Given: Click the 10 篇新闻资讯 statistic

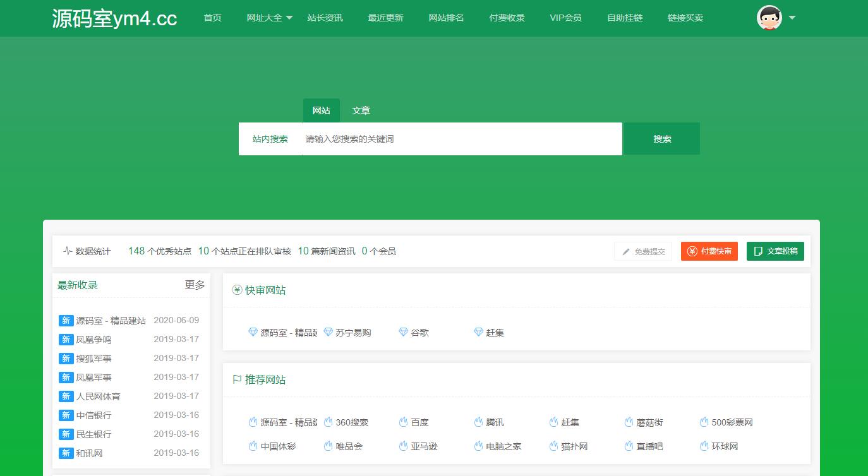Looking at the screenshot, I should [x=327, y=251].
